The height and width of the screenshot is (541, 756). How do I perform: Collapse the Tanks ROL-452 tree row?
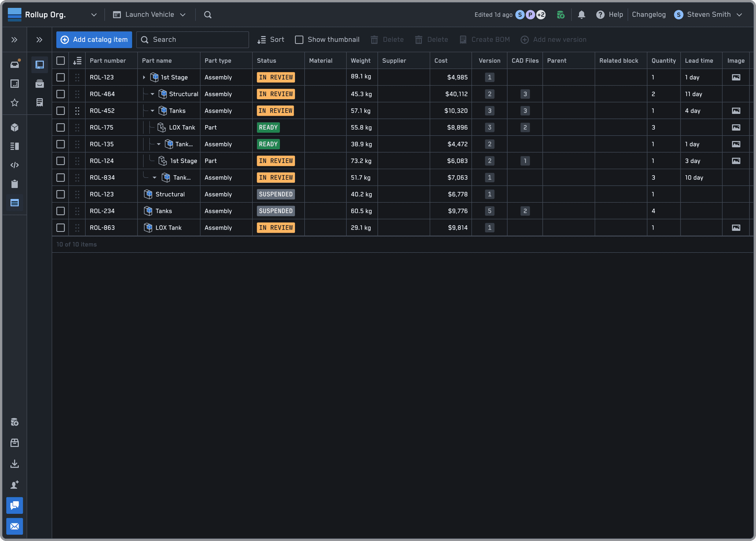coord(152,111)
